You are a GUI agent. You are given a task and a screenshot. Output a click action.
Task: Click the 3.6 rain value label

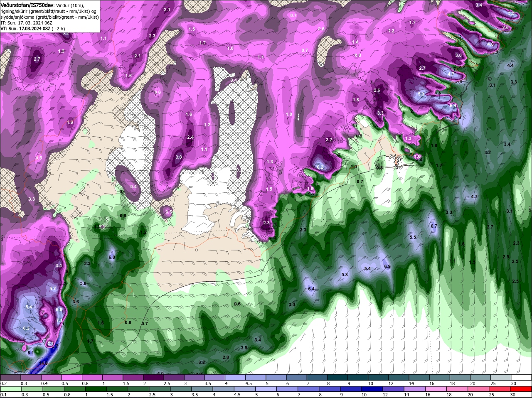76,302
